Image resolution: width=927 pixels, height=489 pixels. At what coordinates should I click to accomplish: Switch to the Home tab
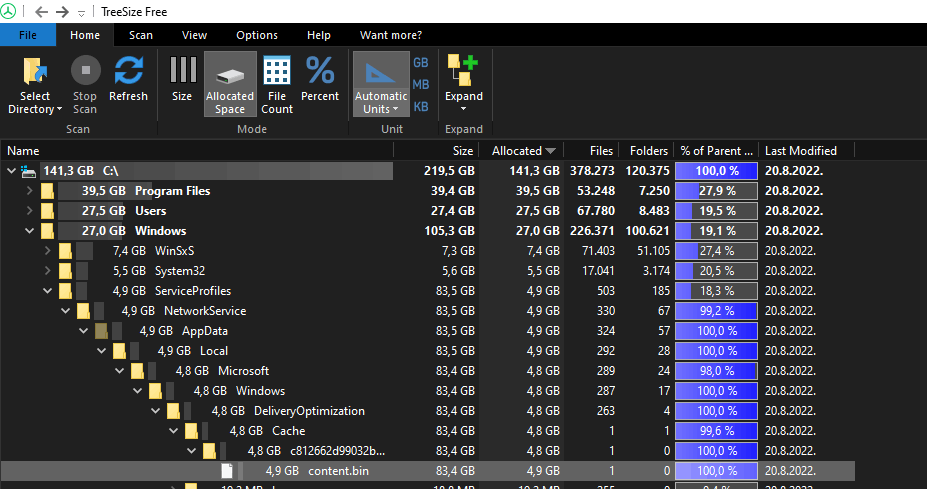click(85, 35)
